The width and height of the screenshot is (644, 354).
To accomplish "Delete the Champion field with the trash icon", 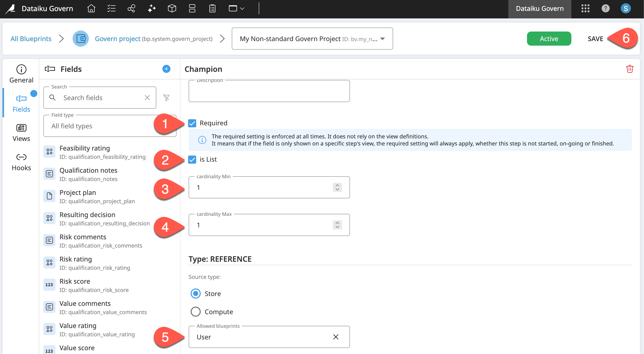I will [630, 69].
